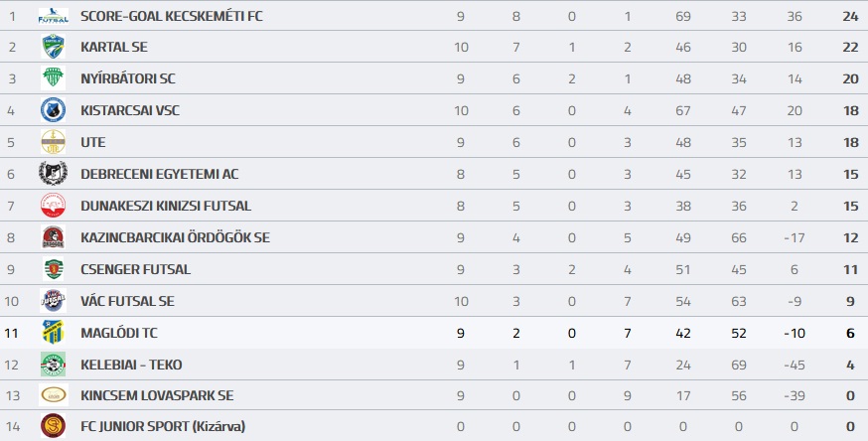Click the Kistarcsai VSC team badge
The image size is (868, 441).
[x=53, y=110]
